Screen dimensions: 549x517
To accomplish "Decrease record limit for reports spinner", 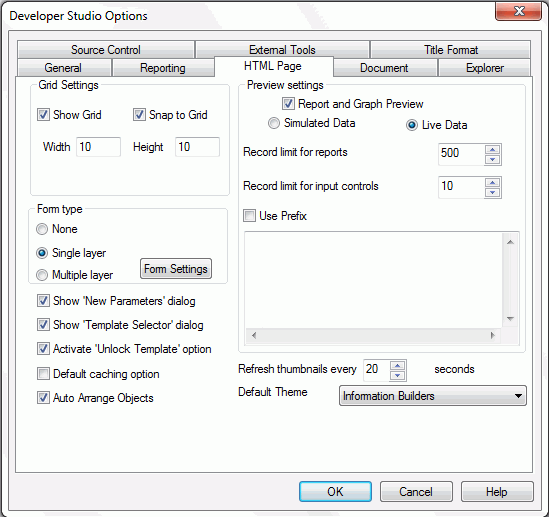I will pos(493,159).
